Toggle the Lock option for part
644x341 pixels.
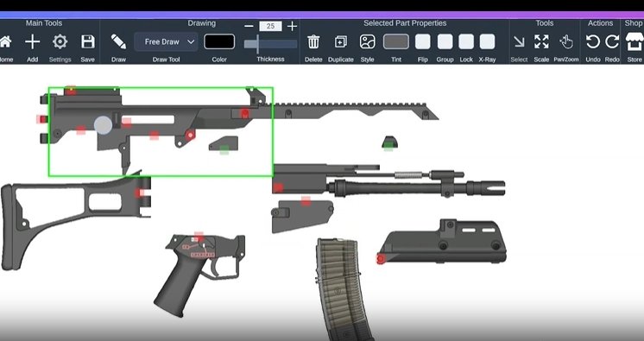click(466, 42)
